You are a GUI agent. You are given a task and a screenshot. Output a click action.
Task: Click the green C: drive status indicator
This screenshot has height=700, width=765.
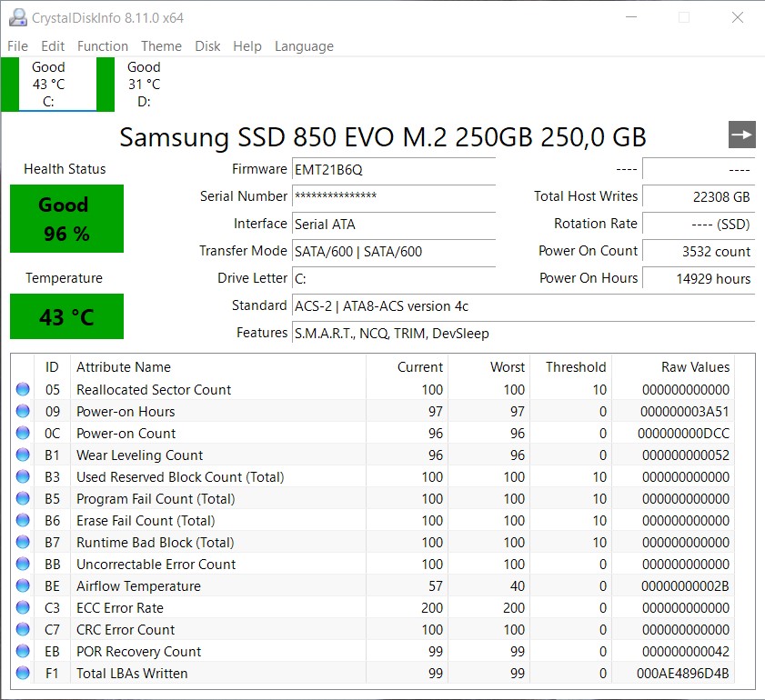(9, 84)
